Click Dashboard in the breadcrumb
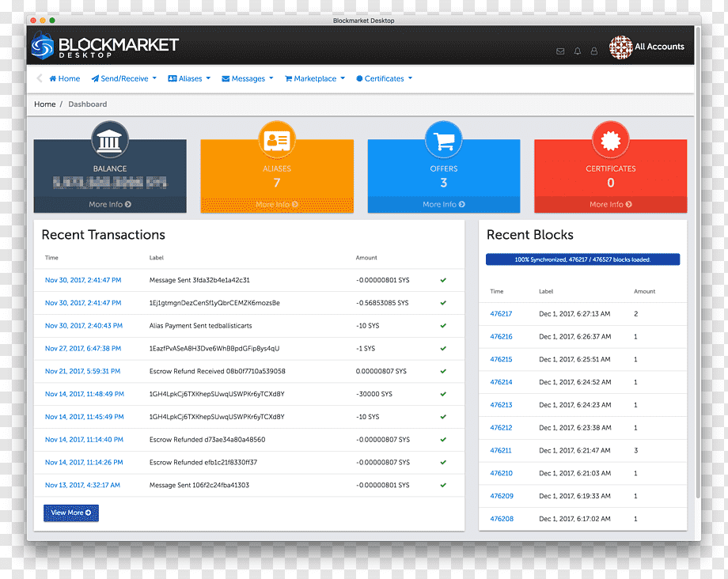This screenshot has height=579, width=728. point(87,104)
